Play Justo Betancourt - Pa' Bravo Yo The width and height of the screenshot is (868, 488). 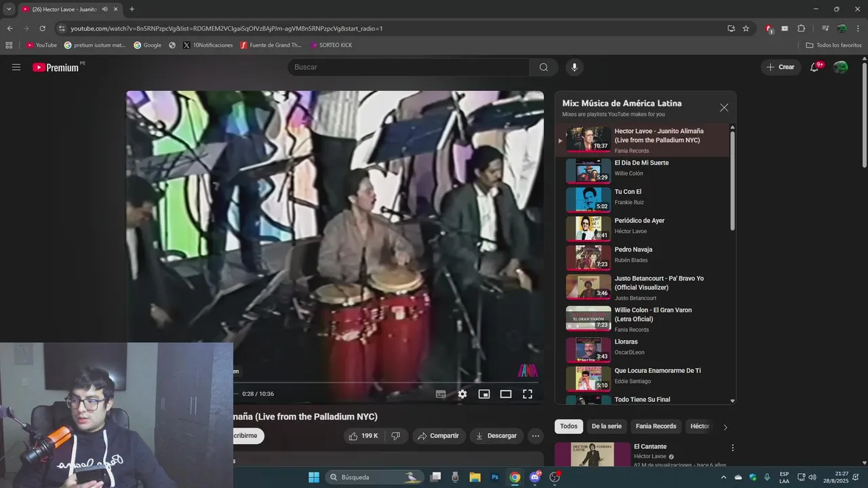pos(642,287)
